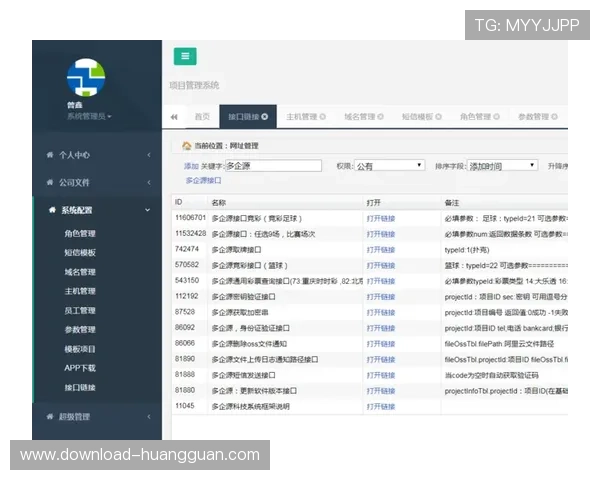The width and height of the screenshot is (600, 480).
Task: Open the 系统管理员 user dropdown
Action: coord(89,116)
